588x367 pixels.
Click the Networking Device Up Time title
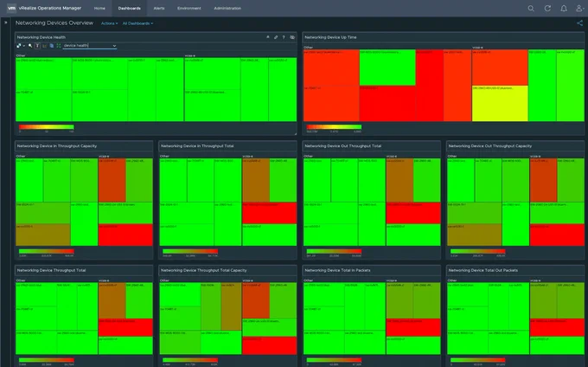[x=330, y=37]
